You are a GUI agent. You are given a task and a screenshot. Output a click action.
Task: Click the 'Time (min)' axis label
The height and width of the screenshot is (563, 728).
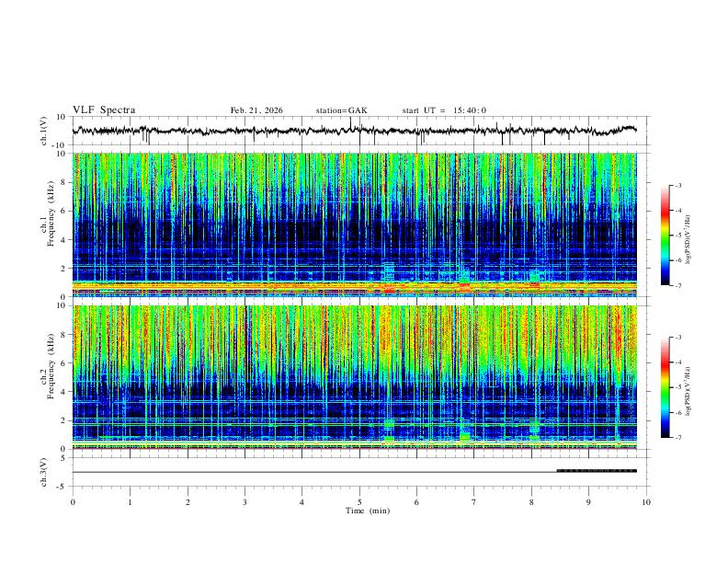coord(368,511)
